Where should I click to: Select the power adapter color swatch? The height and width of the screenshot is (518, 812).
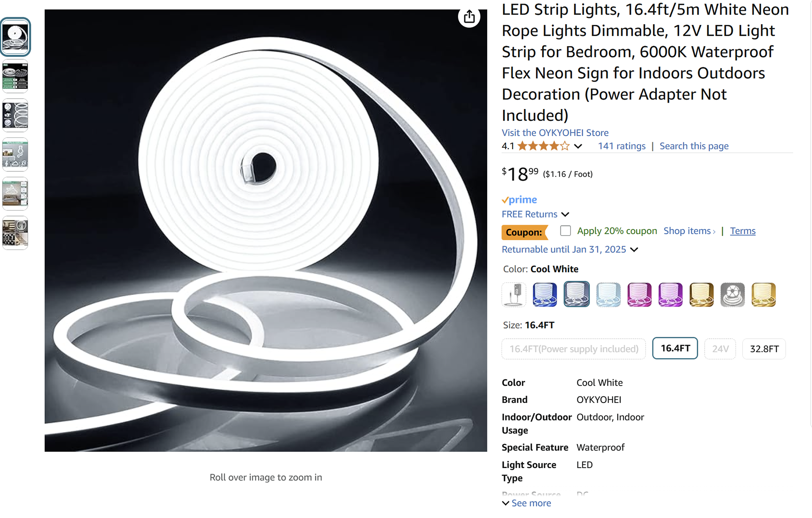click(x=514, y=294)
